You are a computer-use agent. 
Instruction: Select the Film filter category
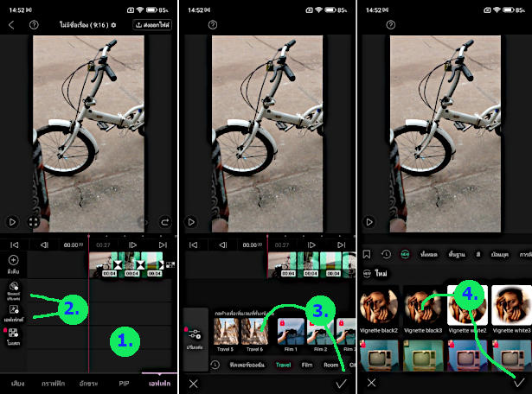pyautogui.click(x=307, y=365)
